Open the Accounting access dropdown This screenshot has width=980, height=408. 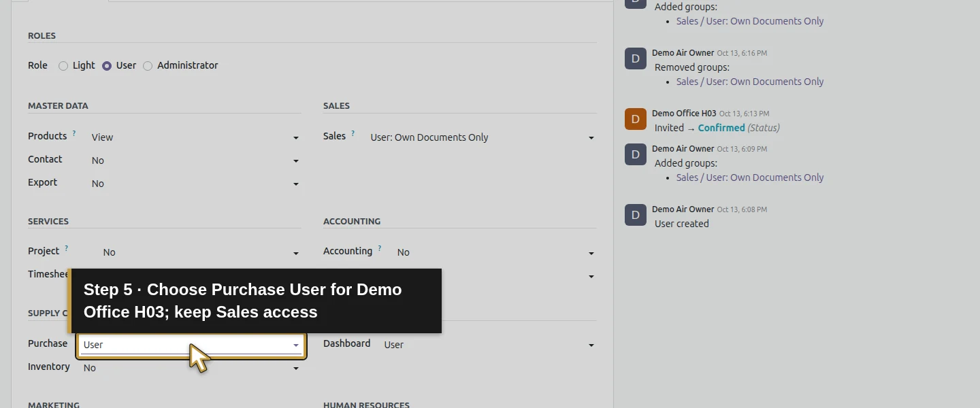495,252
